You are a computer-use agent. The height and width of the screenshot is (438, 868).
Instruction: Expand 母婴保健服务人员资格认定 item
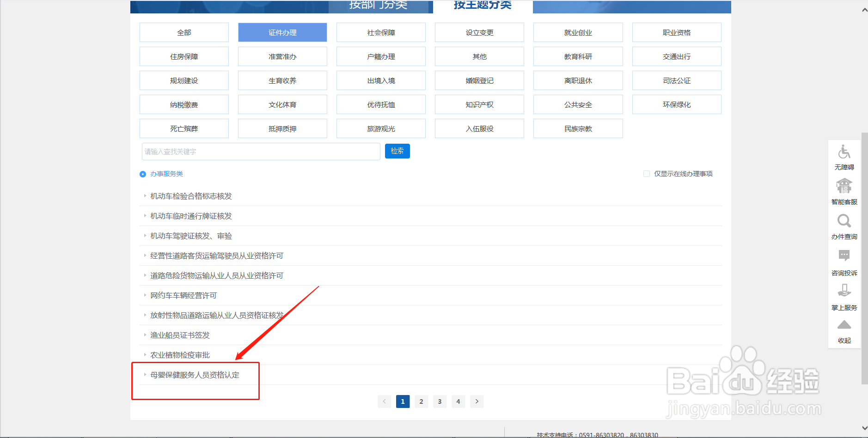coord(194,375)
